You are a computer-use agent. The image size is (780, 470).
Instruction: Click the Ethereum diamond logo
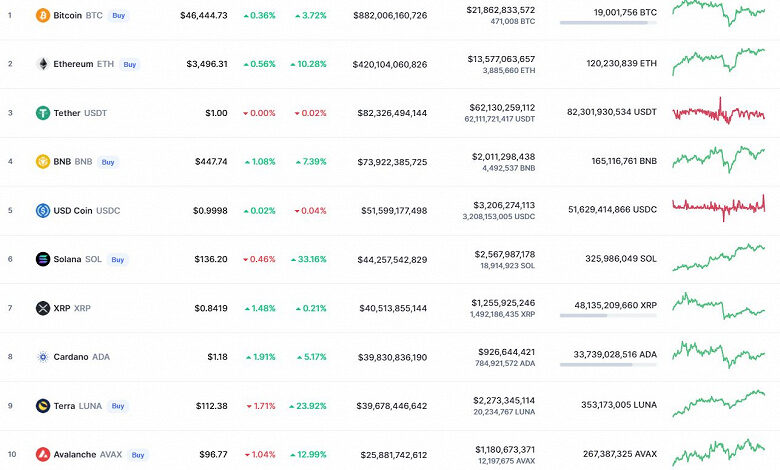tap(43, 64)
